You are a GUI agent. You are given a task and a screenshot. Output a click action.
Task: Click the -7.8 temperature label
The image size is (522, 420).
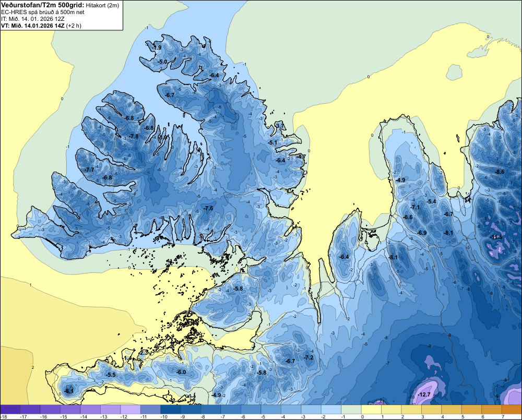(x=134, y=137)
